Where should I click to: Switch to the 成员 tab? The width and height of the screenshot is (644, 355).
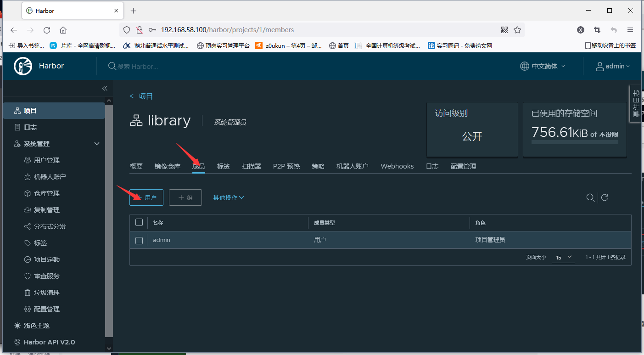click(199, 166)
